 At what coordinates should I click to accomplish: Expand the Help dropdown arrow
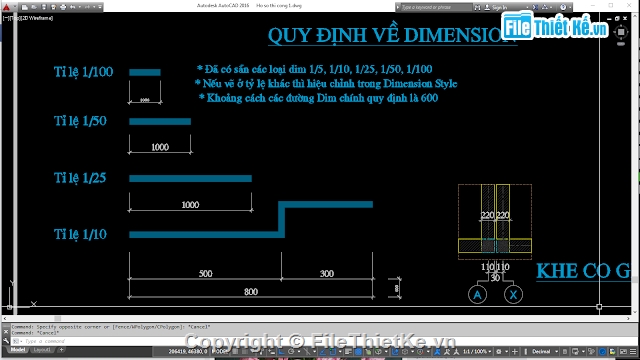pos(570,7)
